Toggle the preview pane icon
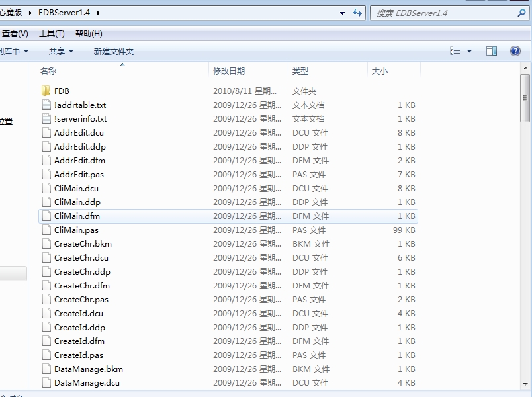The image size is (532, 397). coord(492,51)
